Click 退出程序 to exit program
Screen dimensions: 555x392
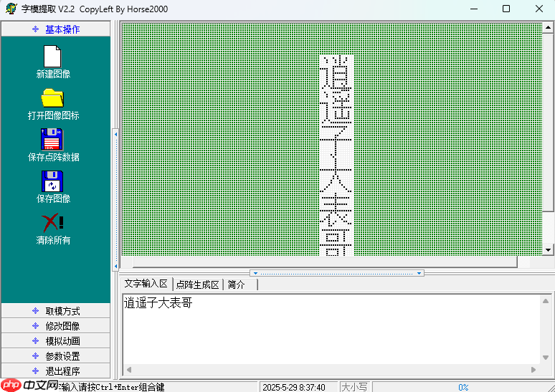point(56,371)
